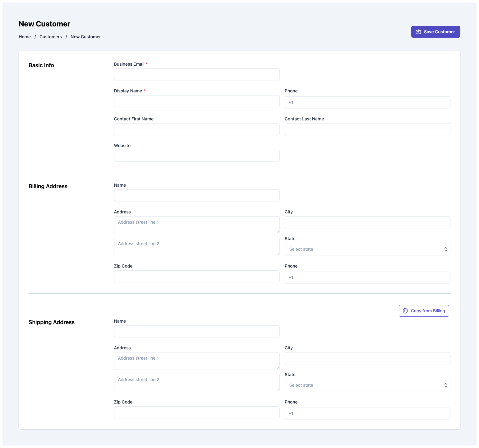Click the Contact Last Name field
Viewport: 479px width, 448px height.
tap(367, 129)
